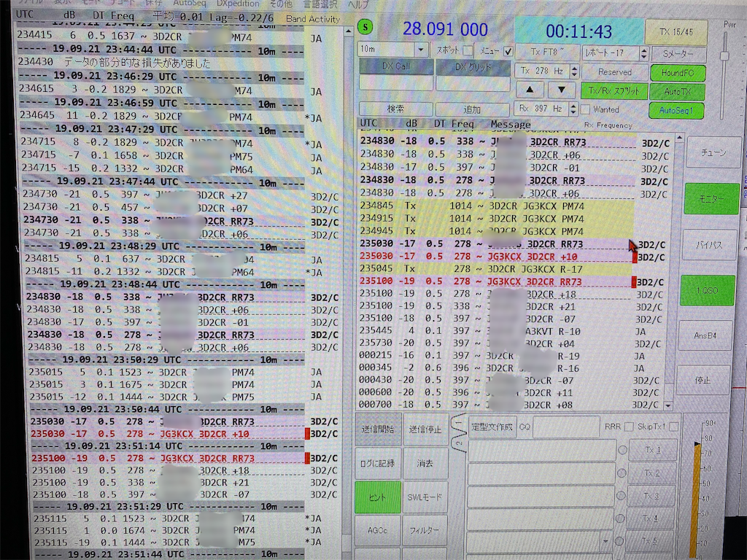
Task: Click the TX 15/45 button
Action: 676,32
